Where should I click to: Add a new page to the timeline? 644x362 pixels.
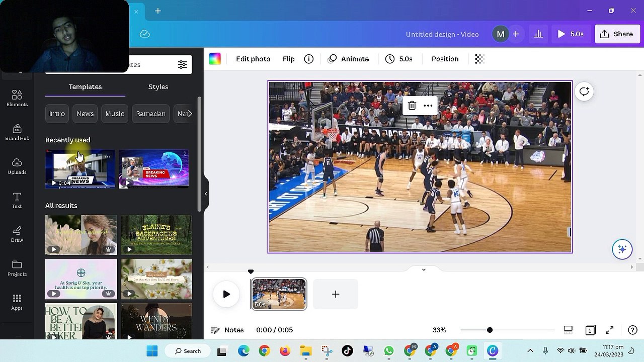(x=336, y=294)
